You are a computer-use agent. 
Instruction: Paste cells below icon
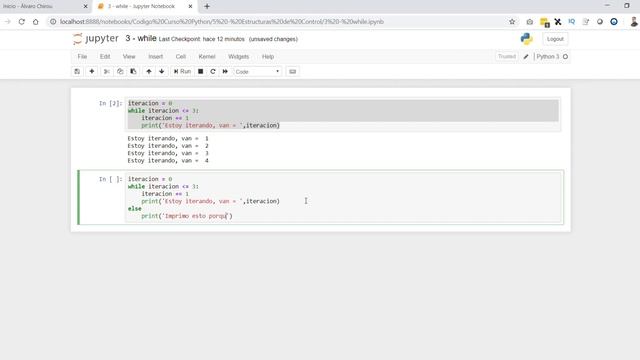pos(133,71)
